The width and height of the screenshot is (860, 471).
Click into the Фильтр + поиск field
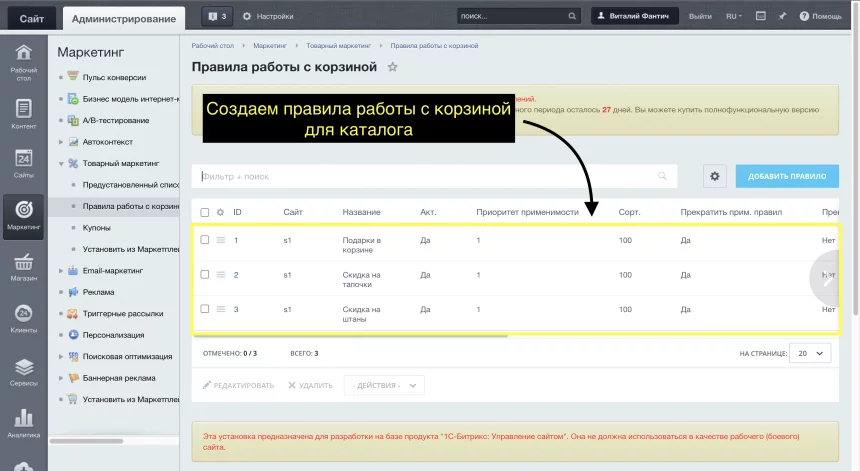click(x=425, y=176)
